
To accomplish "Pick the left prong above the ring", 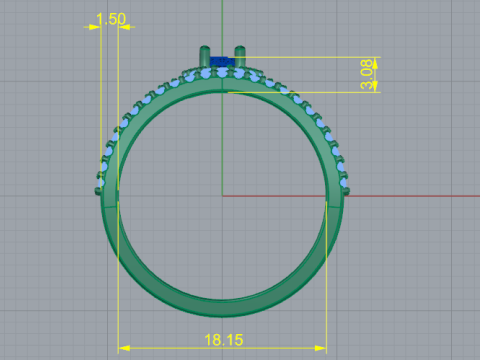I will [205, 56].
